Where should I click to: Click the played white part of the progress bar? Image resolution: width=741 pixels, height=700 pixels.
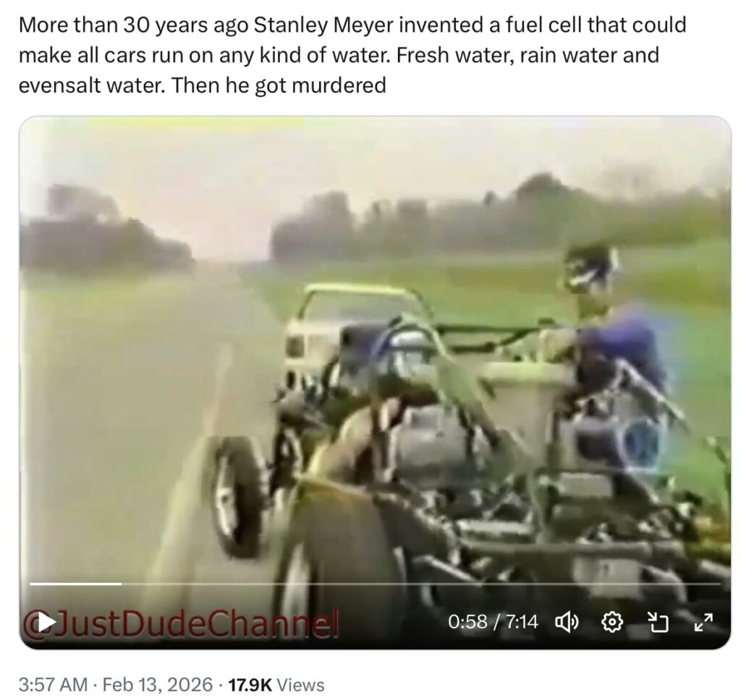coord(75,584)
